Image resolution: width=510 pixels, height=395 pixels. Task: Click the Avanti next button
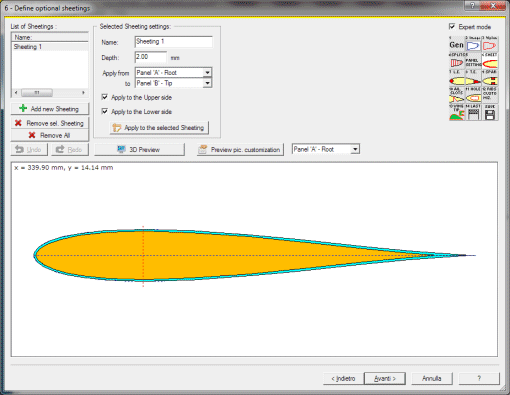pos(385,378)
